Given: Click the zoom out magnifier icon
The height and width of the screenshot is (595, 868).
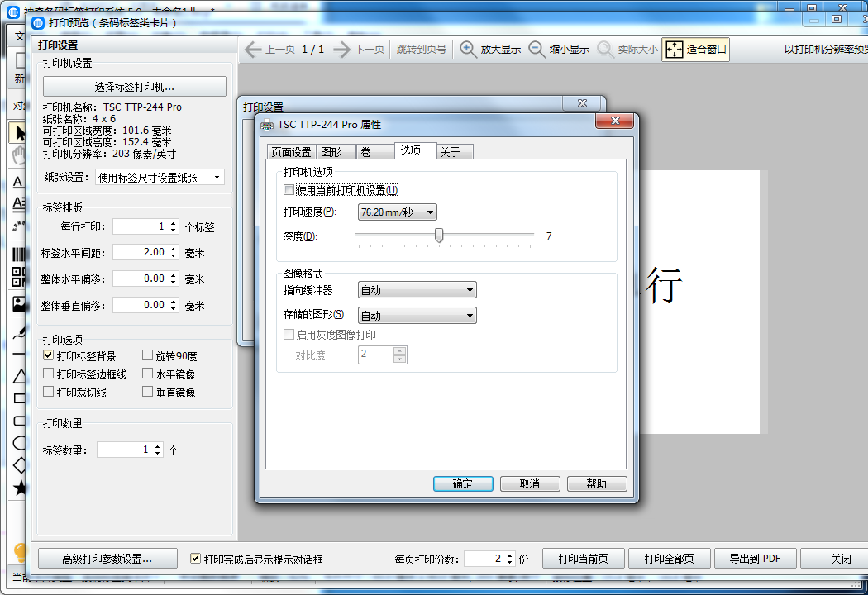Looking at the screenshot, I should click(537, 50).
